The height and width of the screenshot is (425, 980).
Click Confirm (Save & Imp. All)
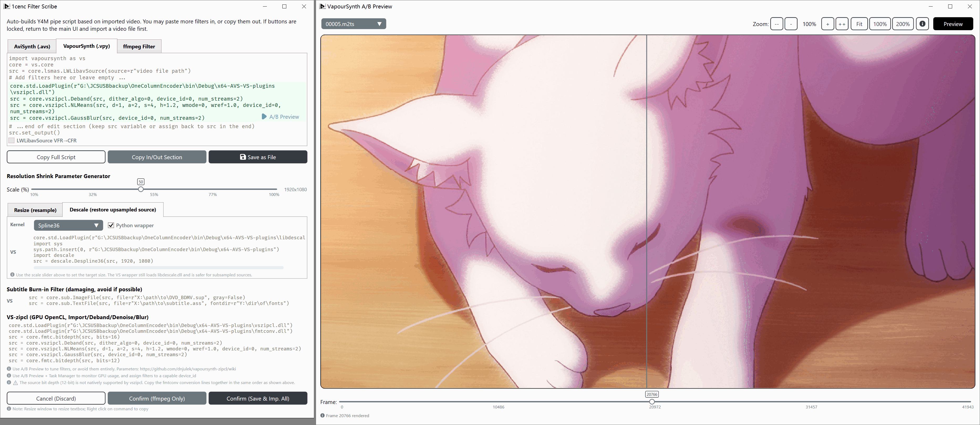point(258,398)
